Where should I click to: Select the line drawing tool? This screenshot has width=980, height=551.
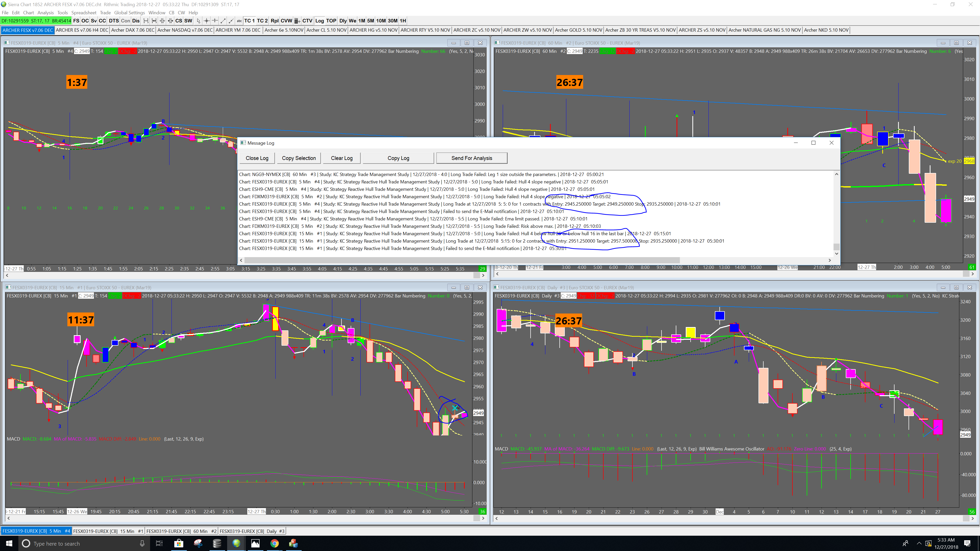point(223,21)
